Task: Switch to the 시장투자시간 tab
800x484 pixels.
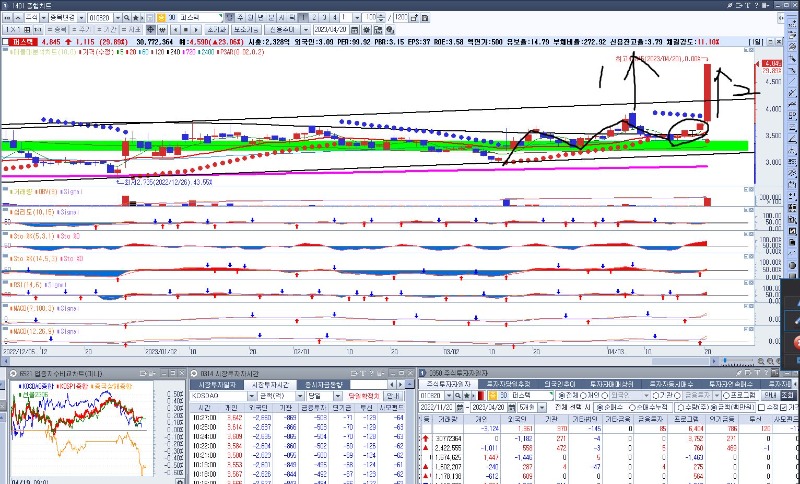Action: (271, 384)
